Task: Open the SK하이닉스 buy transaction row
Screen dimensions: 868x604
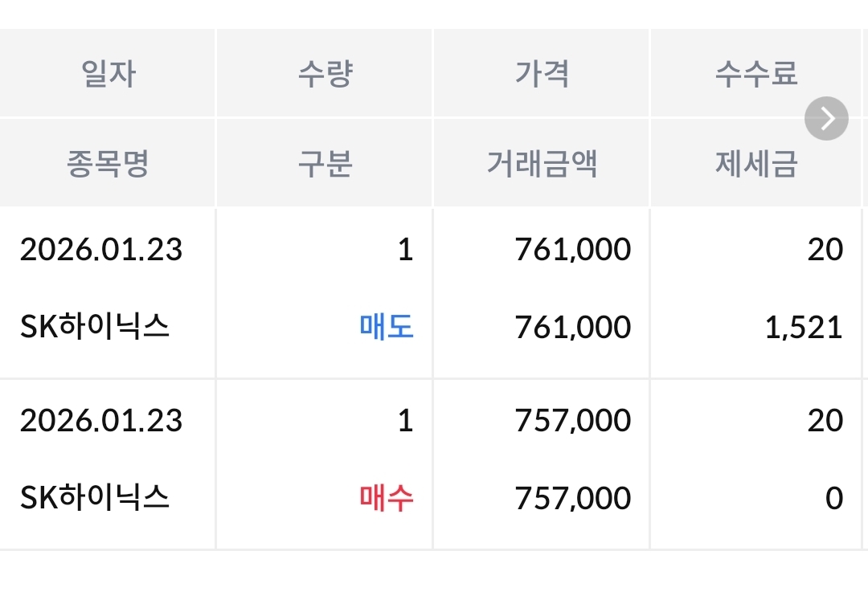Action: (96, 498)
